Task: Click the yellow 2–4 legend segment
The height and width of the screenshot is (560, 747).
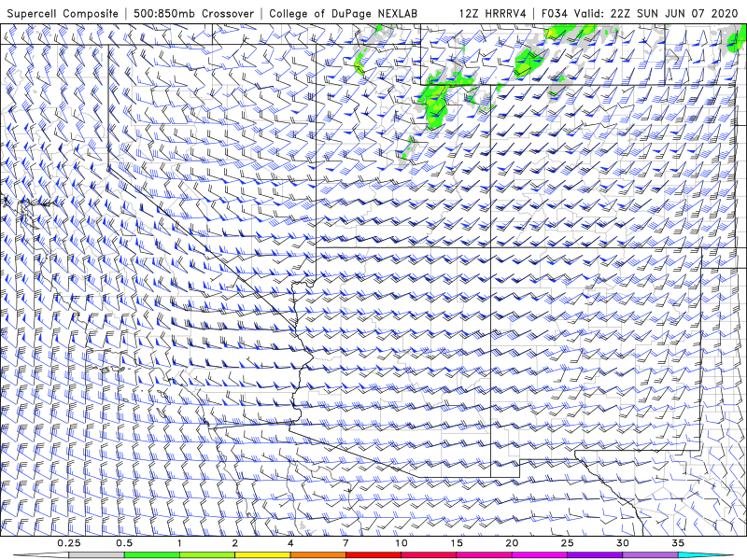Action: click(x=262, y=555)
